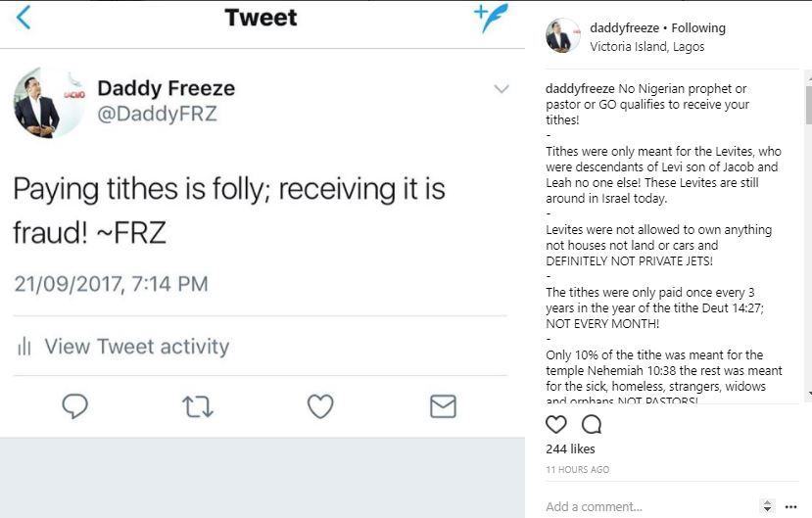Expand the tweet options chevron

point(502,89)
